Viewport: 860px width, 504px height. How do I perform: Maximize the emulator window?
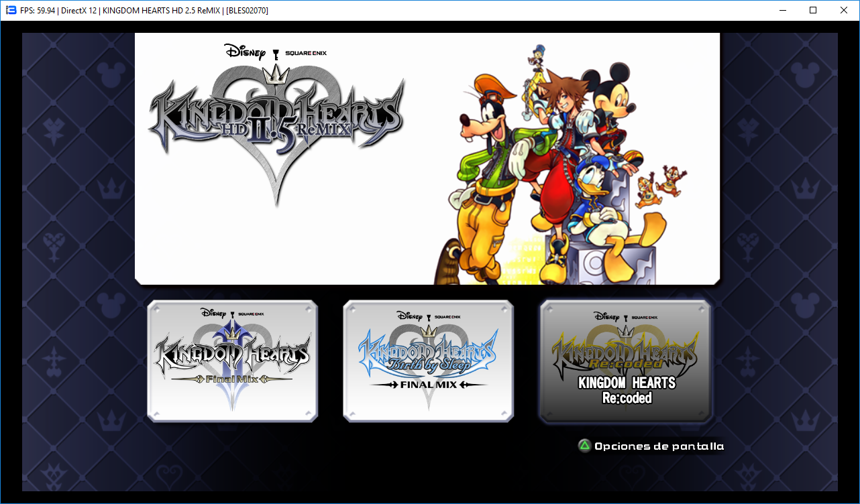(x=813, y=10)
